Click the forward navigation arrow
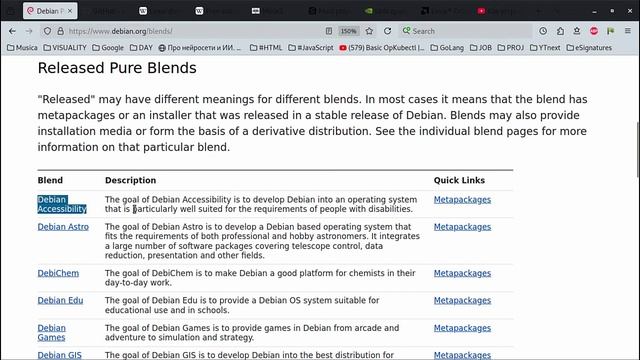 (x=29, y=31)
